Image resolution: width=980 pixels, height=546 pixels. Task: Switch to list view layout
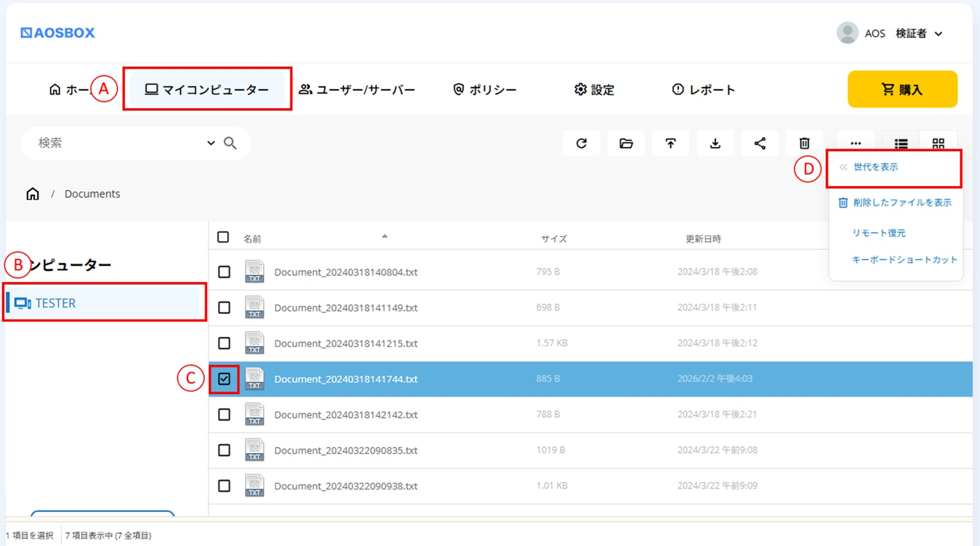coord(901,144)
